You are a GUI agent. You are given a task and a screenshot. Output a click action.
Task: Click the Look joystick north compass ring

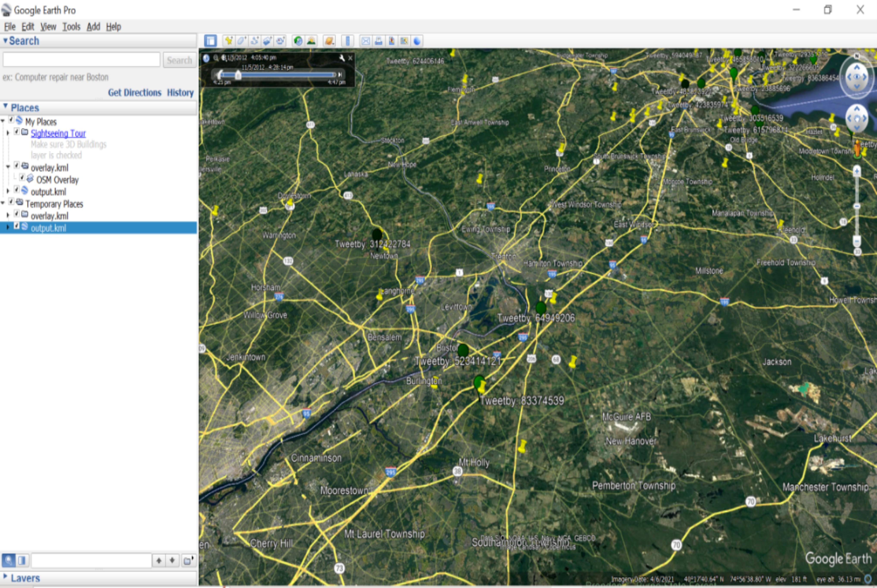(x=857, y=56)
